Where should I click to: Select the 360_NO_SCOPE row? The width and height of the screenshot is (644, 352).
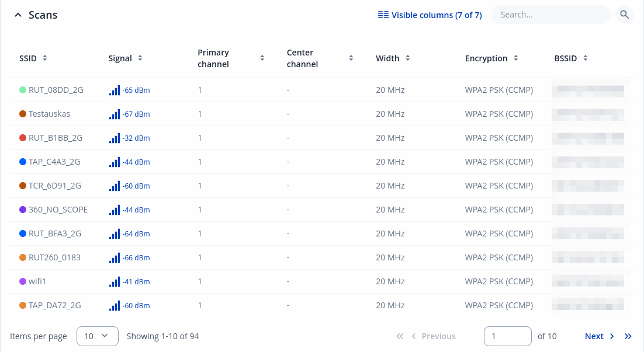58,210
